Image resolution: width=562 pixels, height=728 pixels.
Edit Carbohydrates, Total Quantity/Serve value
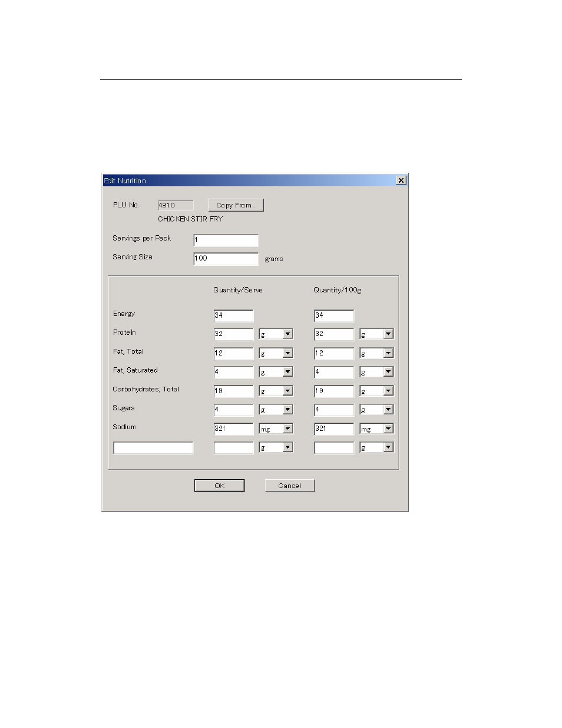[x=233, y=391]
